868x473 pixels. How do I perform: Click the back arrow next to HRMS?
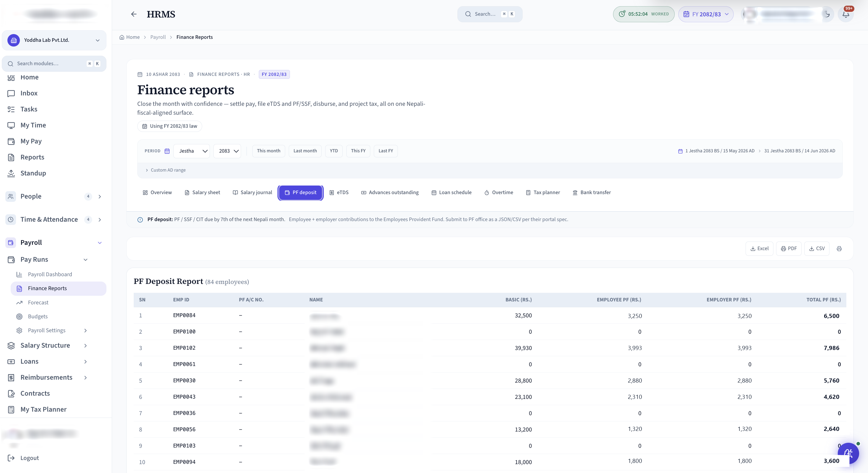(134, 14)
